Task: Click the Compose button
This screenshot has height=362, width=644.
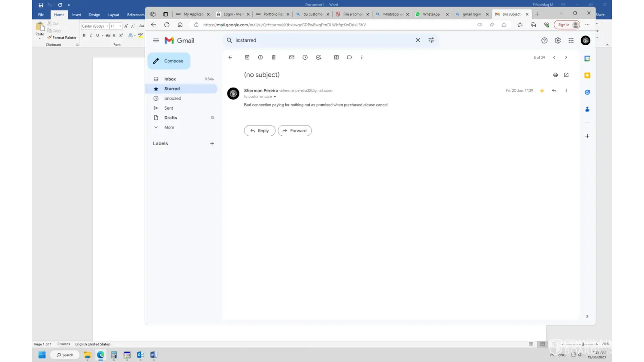Action: tap(169, 61)
